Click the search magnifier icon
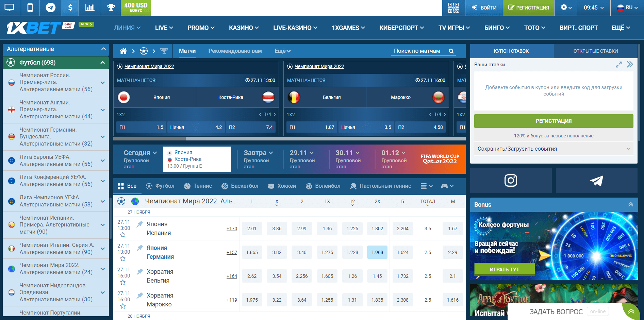The image size is (644, 320). [x=451, y=51]
